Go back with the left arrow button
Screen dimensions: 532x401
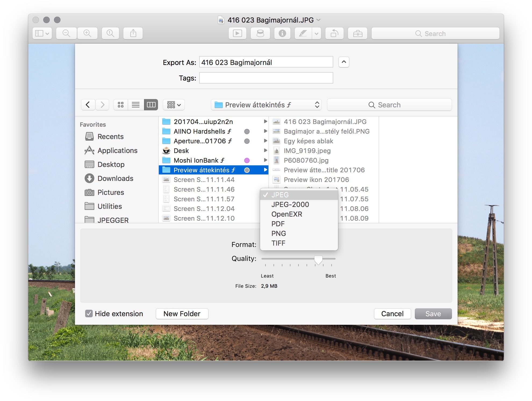(88, 105)
